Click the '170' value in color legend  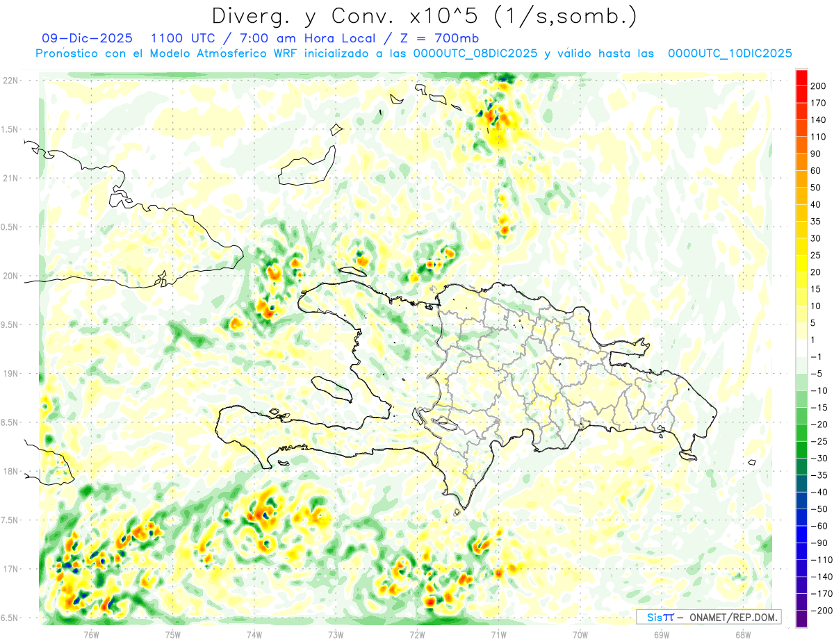[818, 103]
